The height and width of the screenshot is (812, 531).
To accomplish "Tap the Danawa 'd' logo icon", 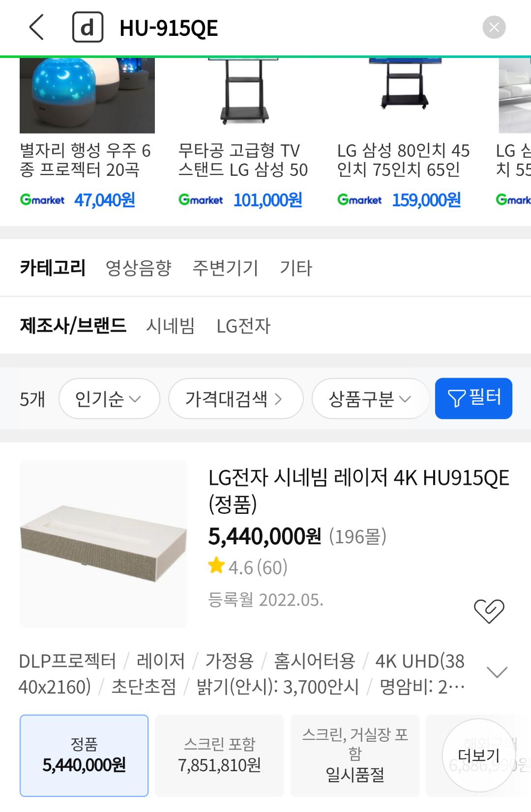I will tap(88, 28).
